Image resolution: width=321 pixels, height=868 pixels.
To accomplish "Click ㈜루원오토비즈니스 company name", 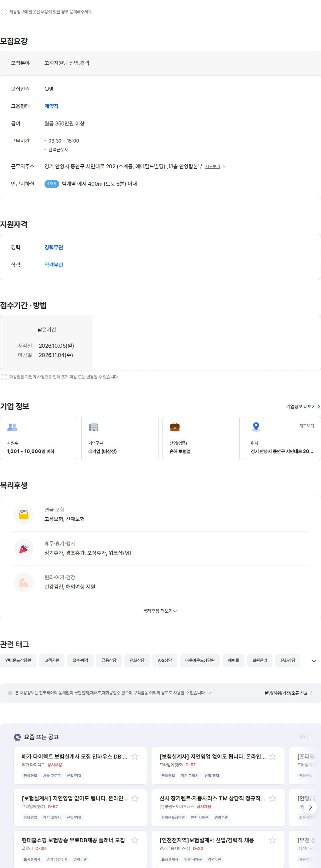I will coord(177,807).
